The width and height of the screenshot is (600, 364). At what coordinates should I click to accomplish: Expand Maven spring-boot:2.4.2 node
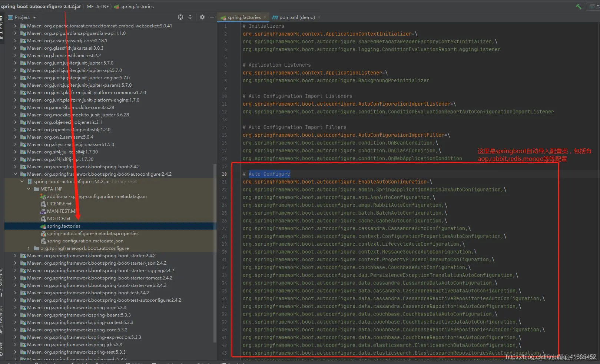click(15, 167)
